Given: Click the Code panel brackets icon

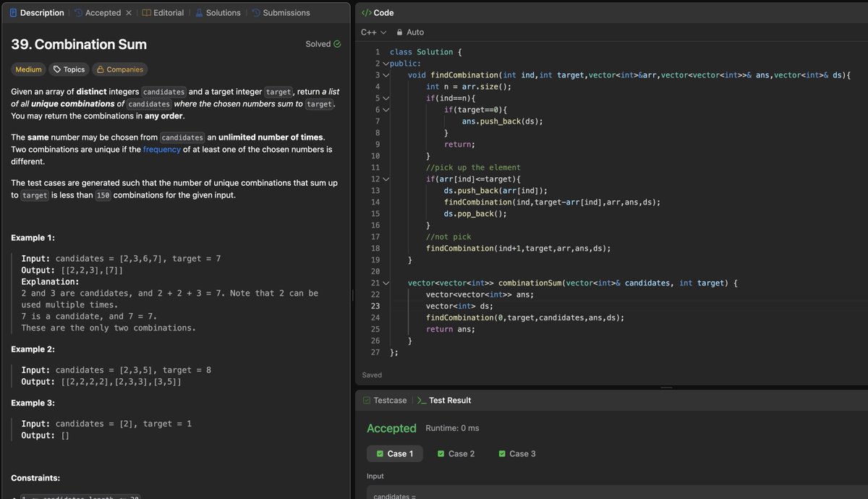Looking at the screenshot, I should point(366,13).
